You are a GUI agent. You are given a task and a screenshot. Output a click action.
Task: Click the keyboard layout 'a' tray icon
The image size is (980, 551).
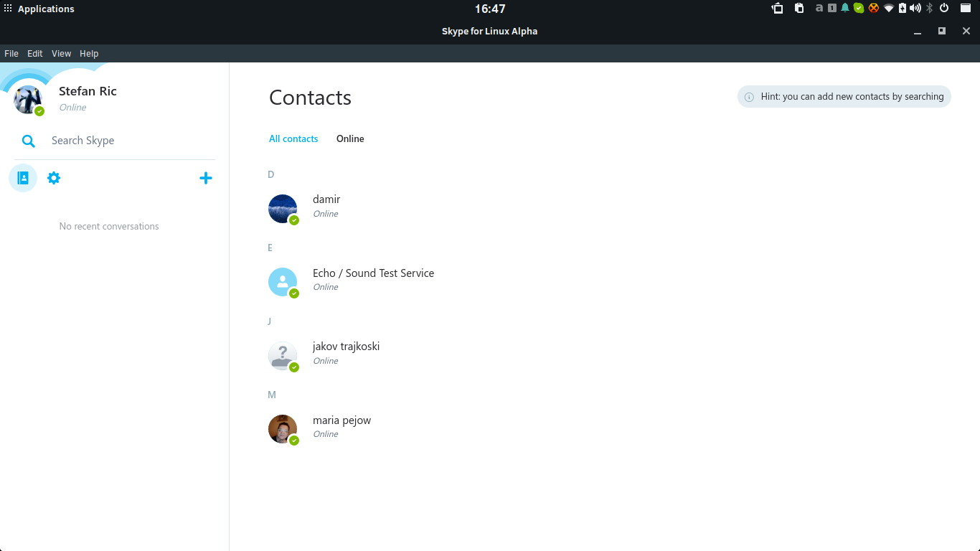(x=819, y=8)
